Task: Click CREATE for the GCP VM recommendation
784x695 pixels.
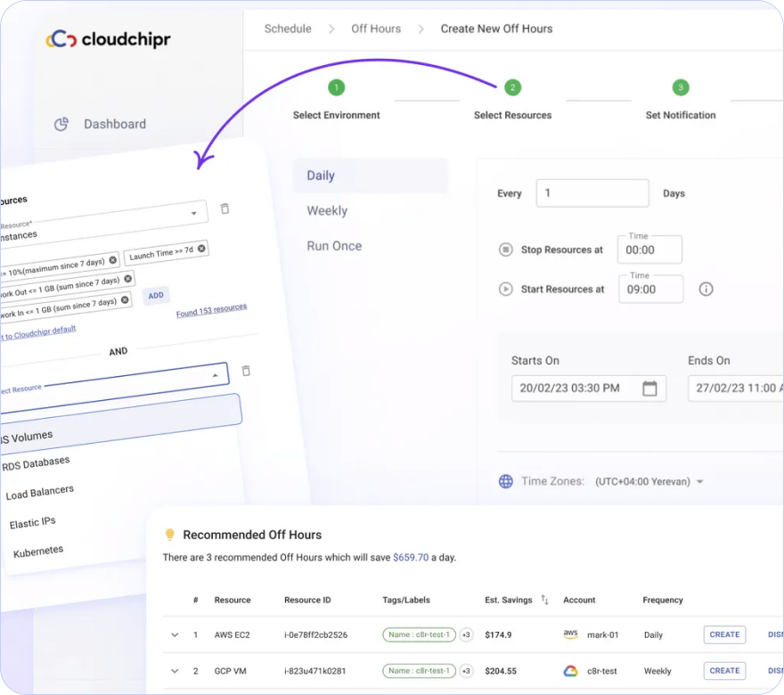Action: point(724,671)
